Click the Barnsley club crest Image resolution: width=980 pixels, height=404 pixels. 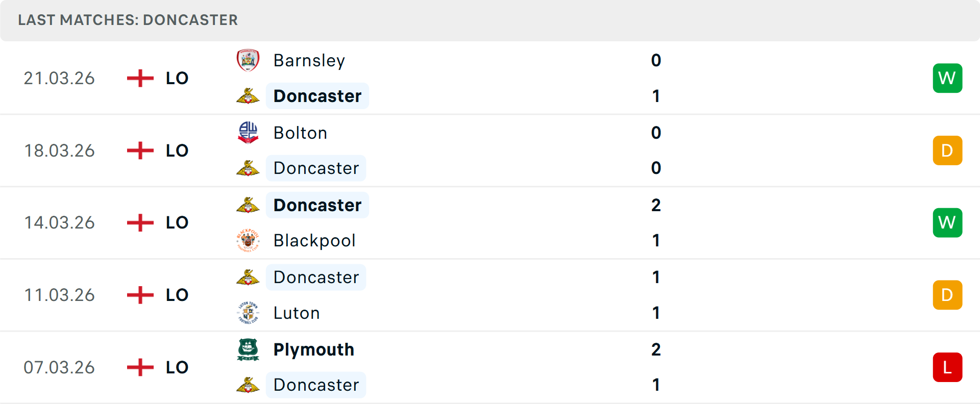tap(248, 60)
